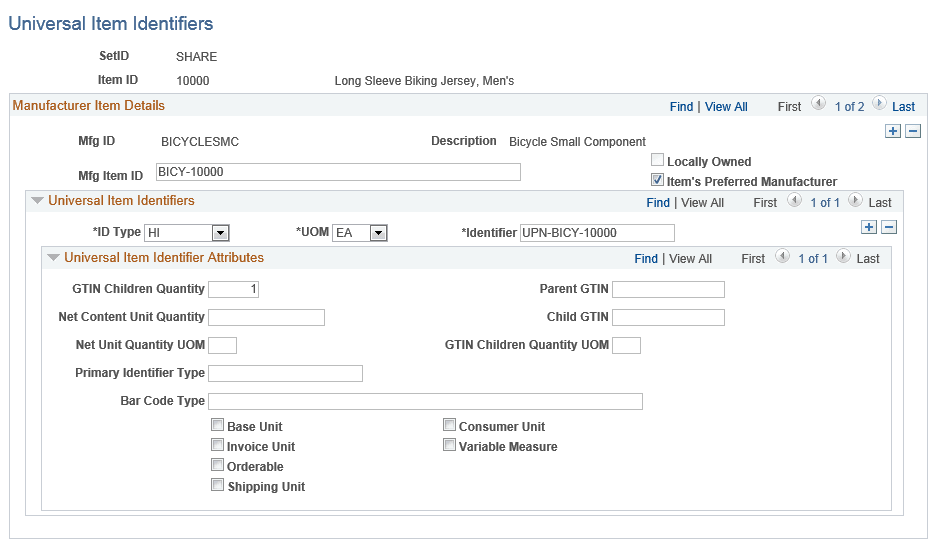Collapse the Universal Item Identifier Attributes section
Screen dimensions: 937x548
click(x=53, y=258)
